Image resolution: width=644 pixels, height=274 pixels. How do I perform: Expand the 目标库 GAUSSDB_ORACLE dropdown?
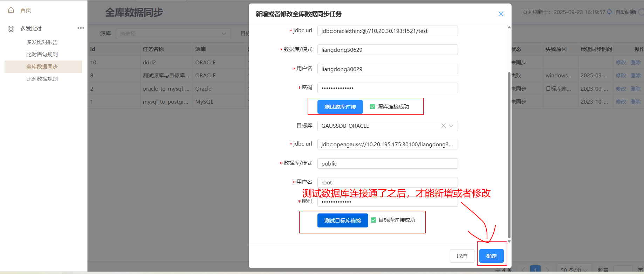(x=451, y=126)
